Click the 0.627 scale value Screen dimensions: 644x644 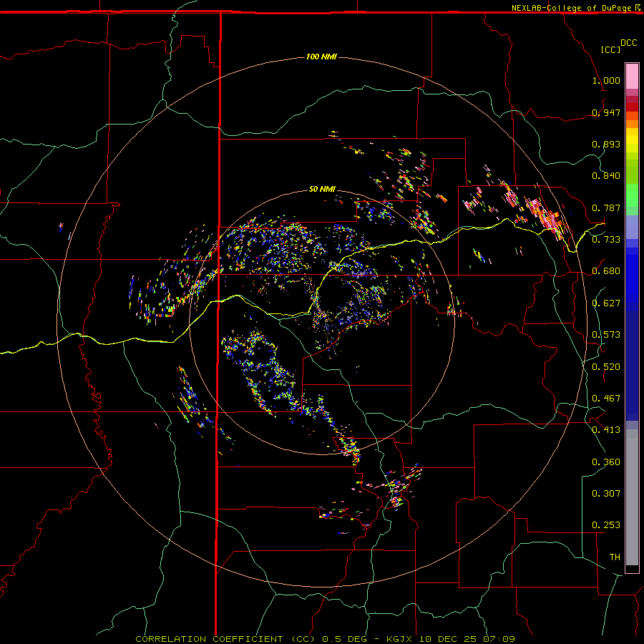606,303
